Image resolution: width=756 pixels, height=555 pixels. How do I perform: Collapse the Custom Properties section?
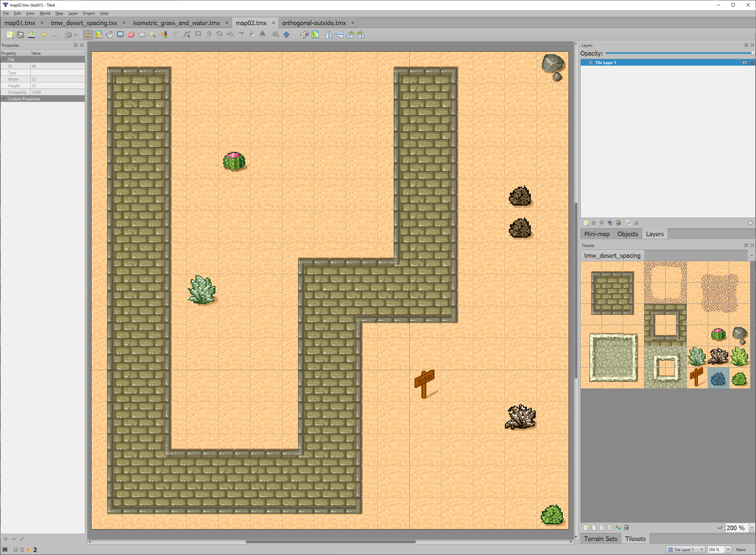[x=4, y=98]
